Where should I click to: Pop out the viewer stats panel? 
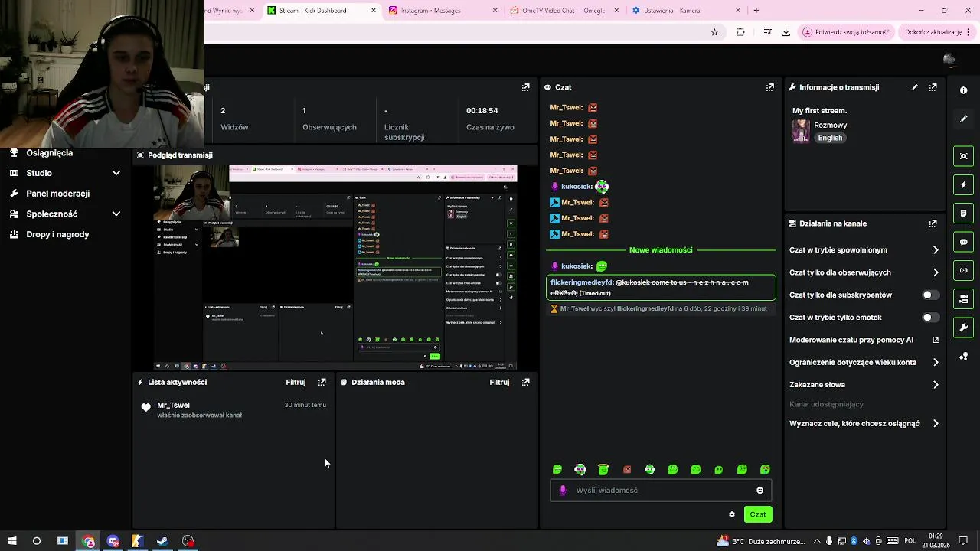525,87
